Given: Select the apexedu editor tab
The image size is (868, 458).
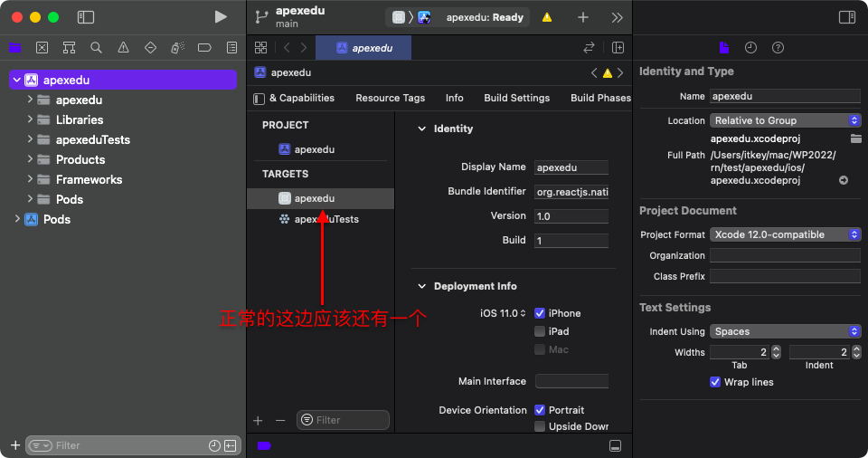Looking at the screenshot, I should point(363,48).
